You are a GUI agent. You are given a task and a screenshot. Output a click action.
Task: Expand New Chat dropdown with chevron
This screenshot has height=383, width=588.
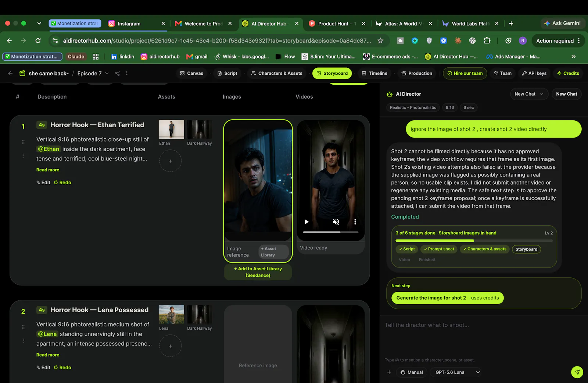(x=529, y=94)
